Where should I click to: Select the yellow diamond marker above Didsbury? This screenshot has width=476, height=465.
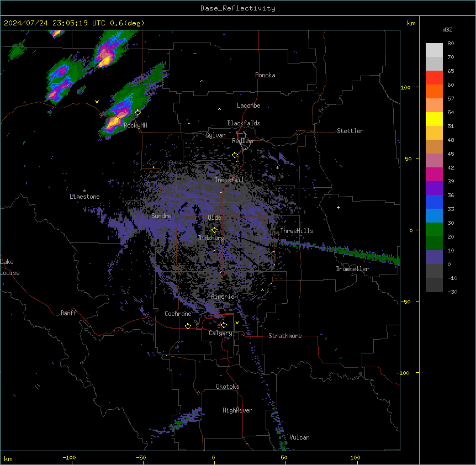pyautogui.click(x=214, y=230)
